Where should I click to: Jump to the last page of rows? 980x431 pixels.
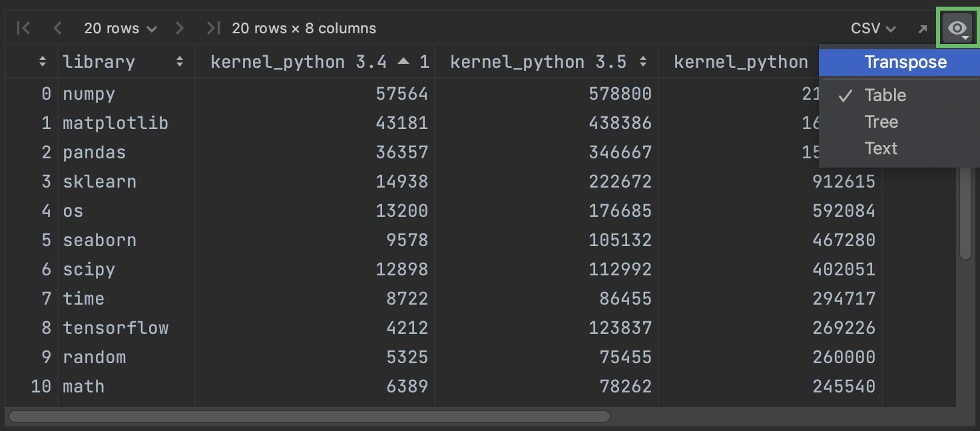pyautogui.click(x=212, y=29)
